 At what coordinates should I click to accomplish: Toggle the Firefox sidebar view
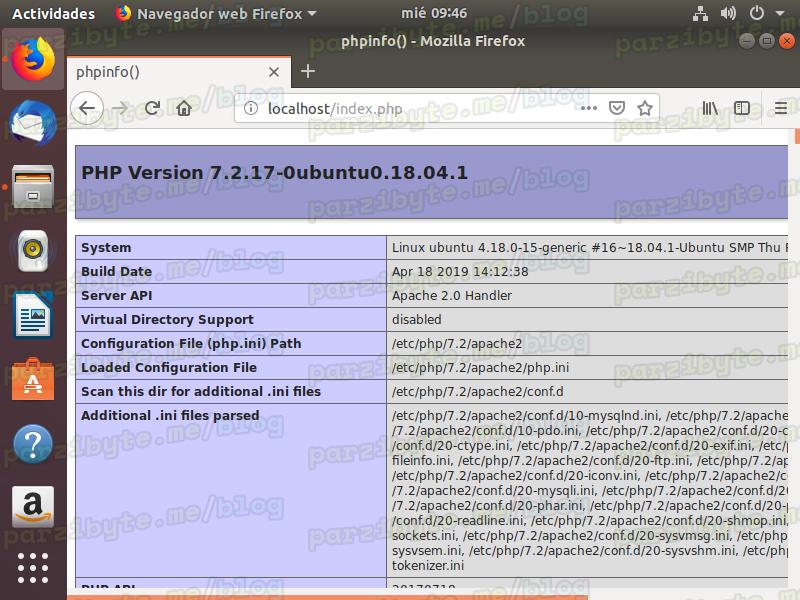point(742,108)
